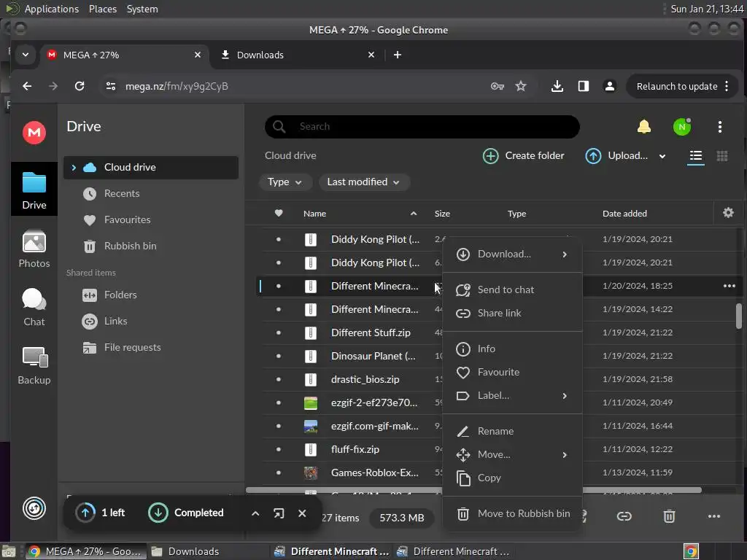Expand the Cloud drive tree arrow
The height and width of the screenshot is (560, 747).
74,167
